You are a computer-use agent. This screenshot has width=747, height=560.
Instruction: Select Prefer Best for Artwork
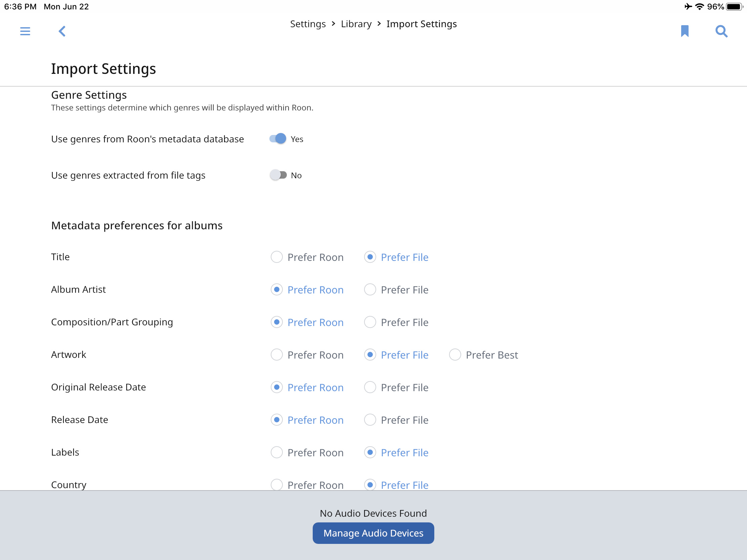[x=483, y=355]
